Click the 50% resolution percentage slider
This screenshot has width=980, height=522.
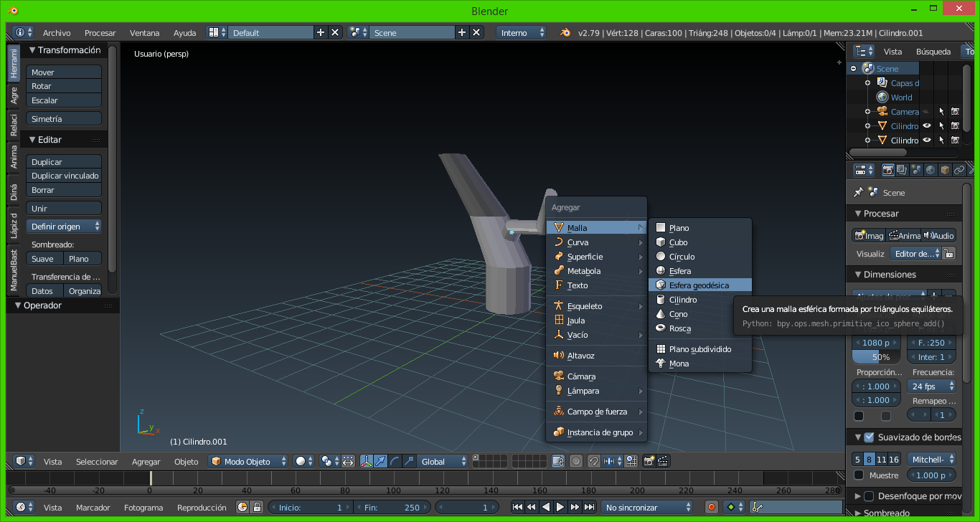coord(876,357)
